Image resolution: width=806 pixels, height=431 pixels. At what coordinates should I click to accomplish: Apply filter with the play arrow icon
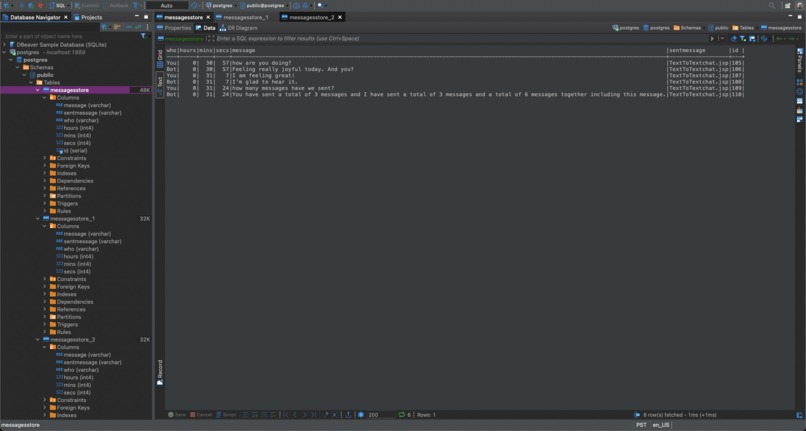(x=712, y=39)
